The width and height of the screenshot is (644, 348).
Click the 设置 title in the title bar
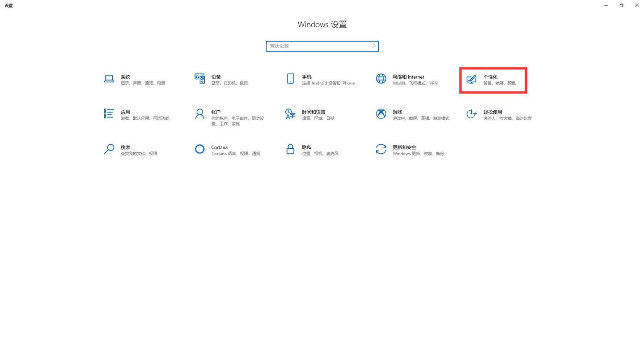coord(8,5)
